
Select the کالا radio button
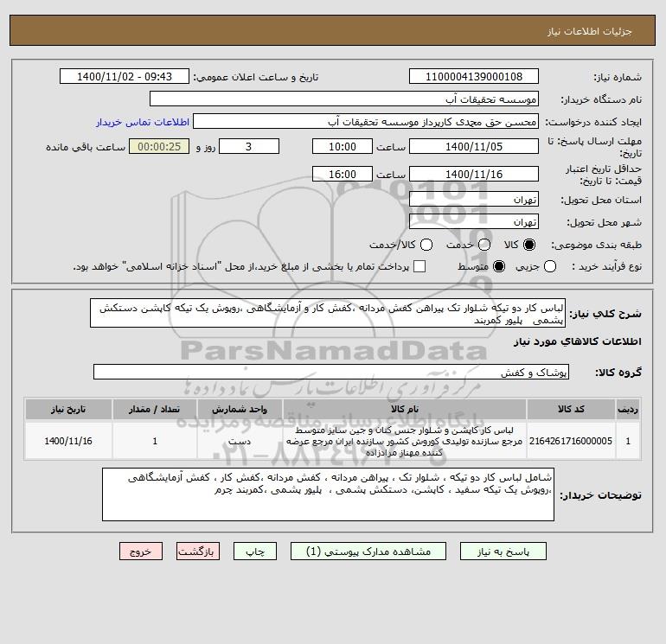529,245
